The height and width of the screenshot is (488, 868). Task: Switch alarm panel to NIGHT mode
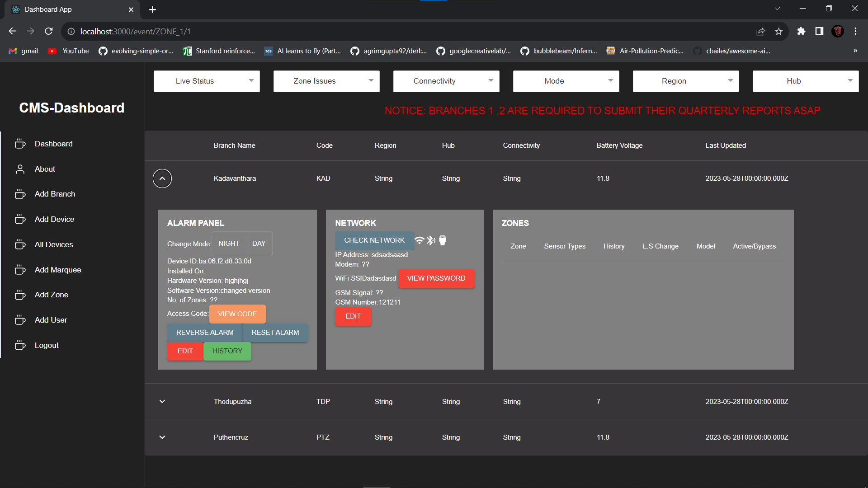(x=229, y=244)
